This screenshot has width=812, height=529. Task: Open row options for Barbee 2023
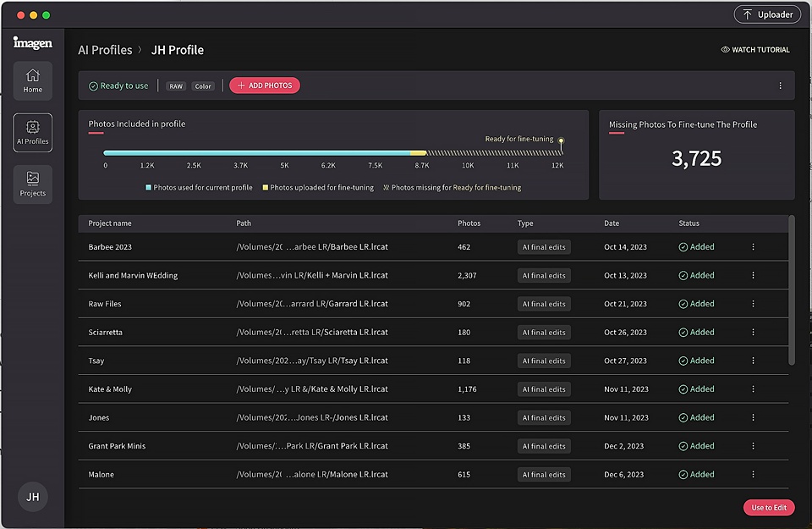point(753,246)
